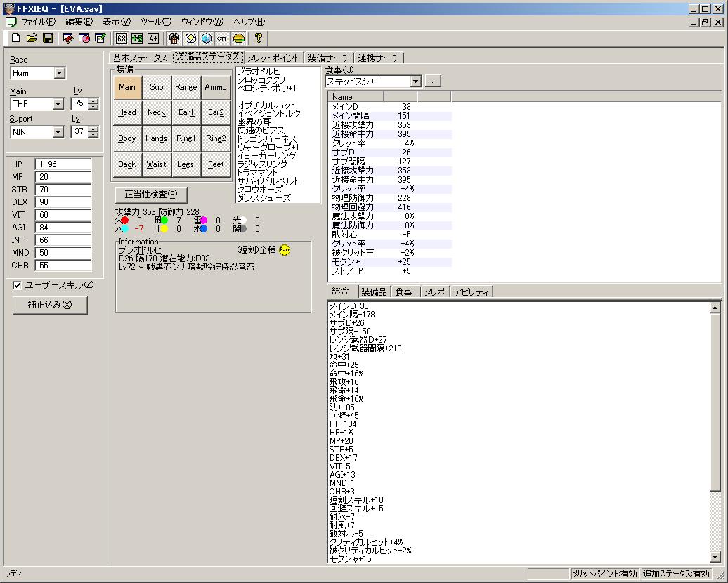Click the '...' button next to the food dropdown
The image size is (728, 583).
click(x=432, y=81)
